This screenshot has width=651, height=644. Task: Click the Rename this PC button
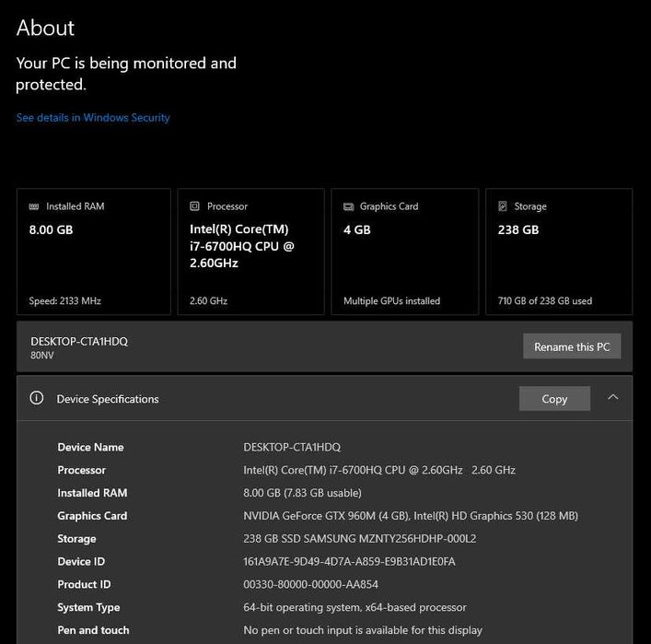click(x=572, y=346)
